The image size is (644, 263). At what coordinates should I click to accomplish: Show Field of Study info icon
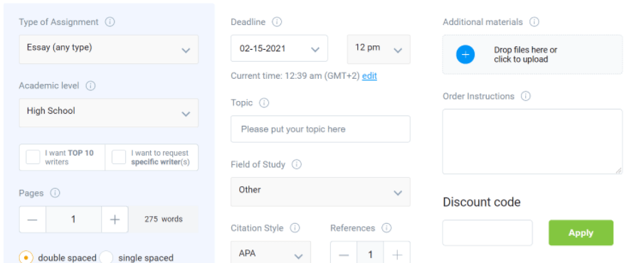(296, 164)
